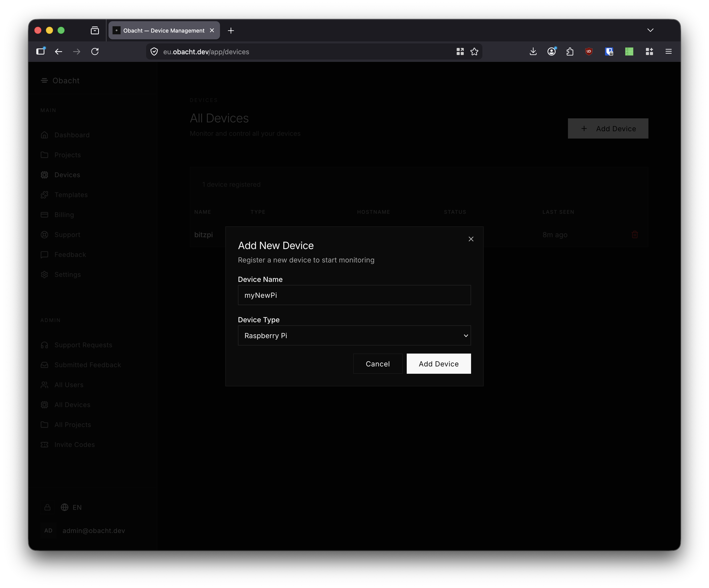Delete the bitzpi device with trash icon
Screen dimensions: 709x588
coord(634,234)
